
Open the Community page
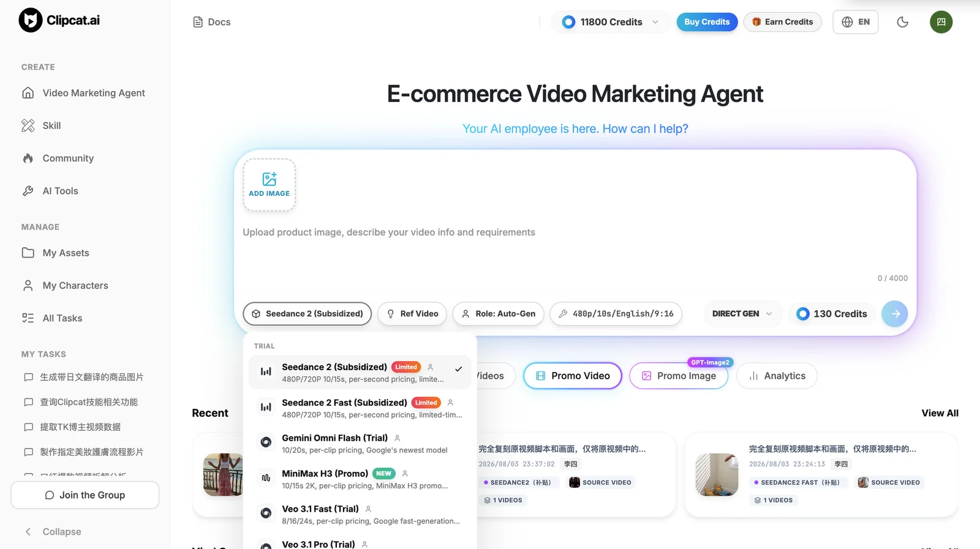point(85,158)
